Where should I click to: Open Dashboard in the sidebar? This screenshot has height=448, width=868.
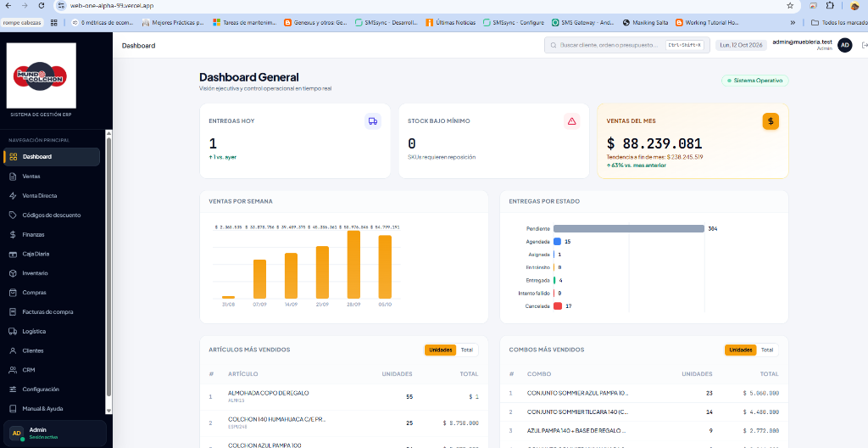pyautogui.click(x=52, y=157)
